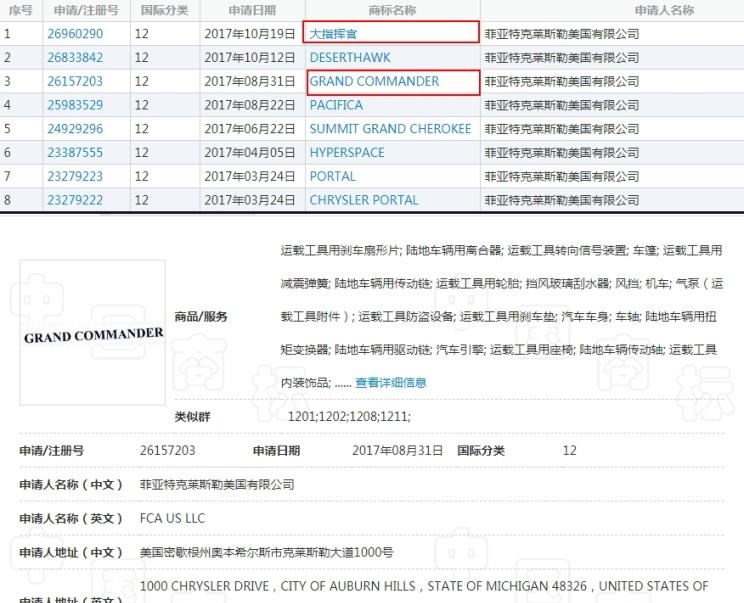
Task: Select date cell 2017年04月05日
Action: [250, 152]
